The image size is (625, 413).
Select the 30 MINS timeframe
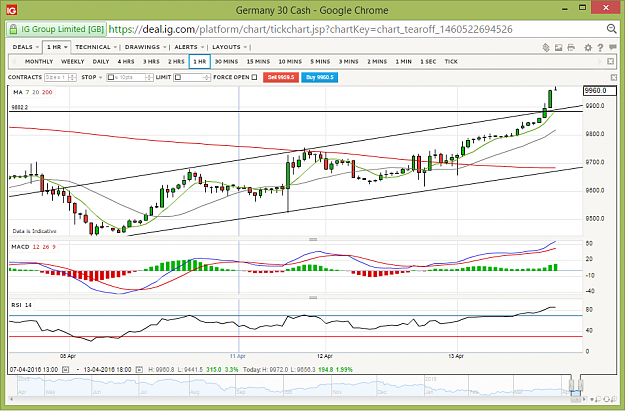coord(226,61)
